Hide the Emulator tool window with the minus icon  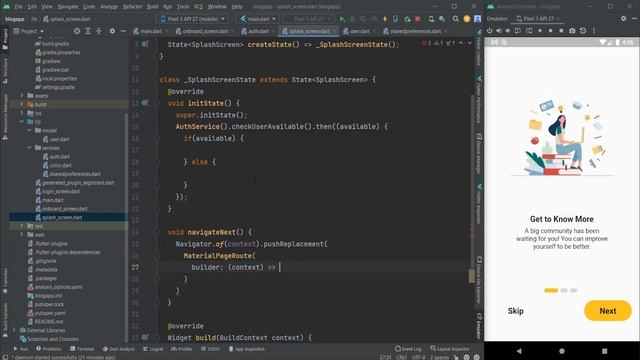click(634, 19)
